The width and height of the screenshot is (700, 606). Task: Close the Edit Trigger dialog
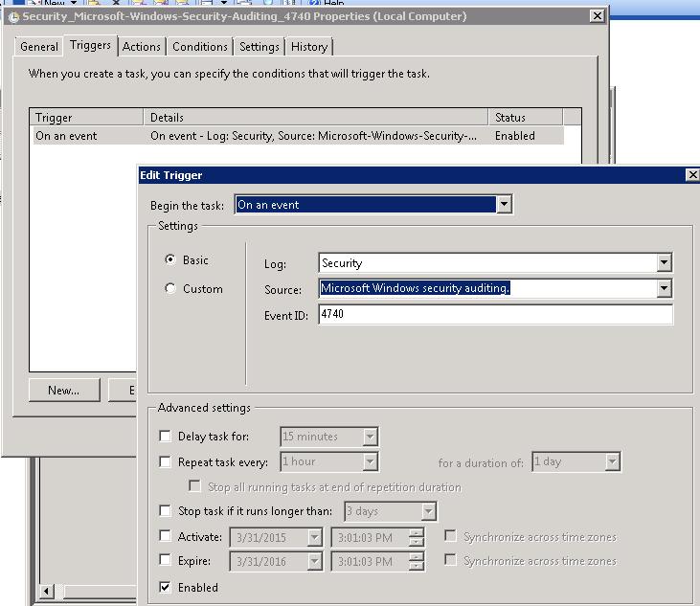(692, 175)
